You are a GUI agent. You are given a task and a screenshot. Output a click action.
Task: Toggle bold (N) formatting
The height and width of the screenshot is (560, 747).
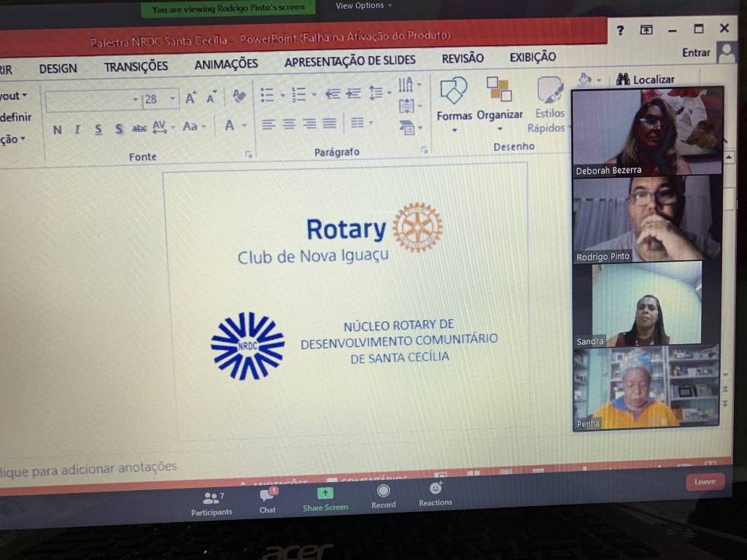coord(57,130)
